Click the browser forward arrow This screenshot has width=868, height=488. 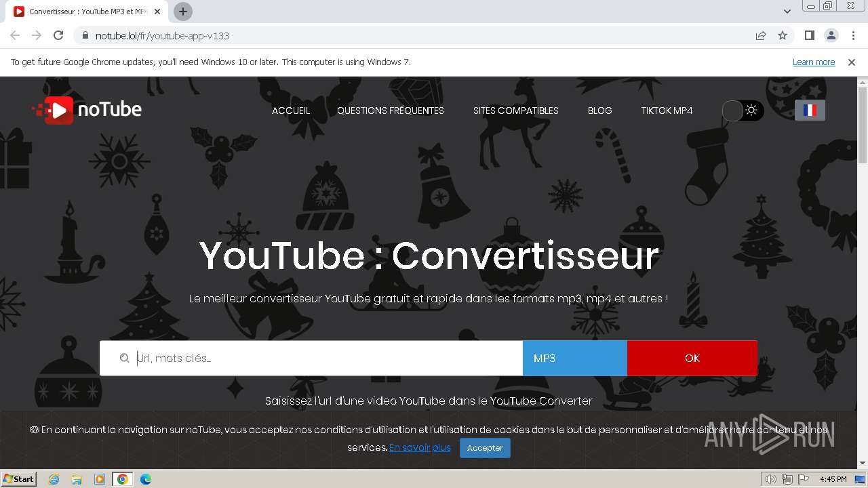pos(37,35)
